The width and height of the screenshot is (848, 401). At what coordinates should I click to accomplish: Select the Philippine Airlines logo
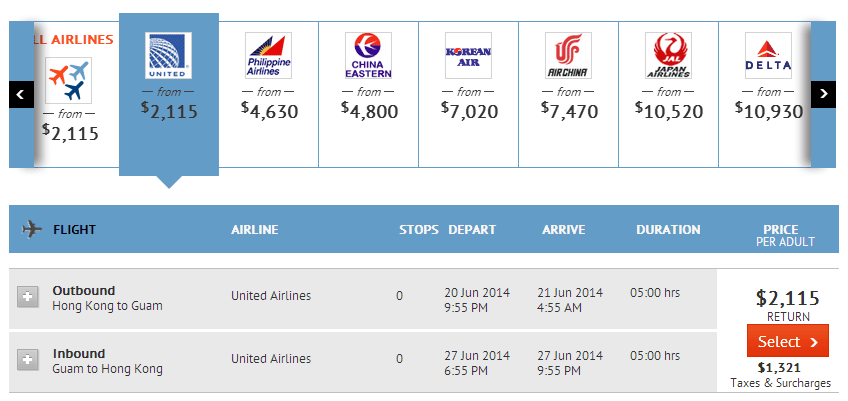click(268, 55)
